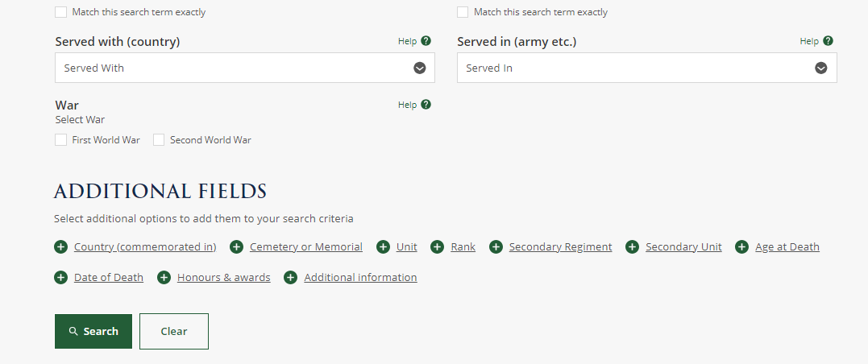This screenshot has width=868, height=364.
Task: Open the Additional information field link
Action: pyautogui.click(x=360, y=278)
